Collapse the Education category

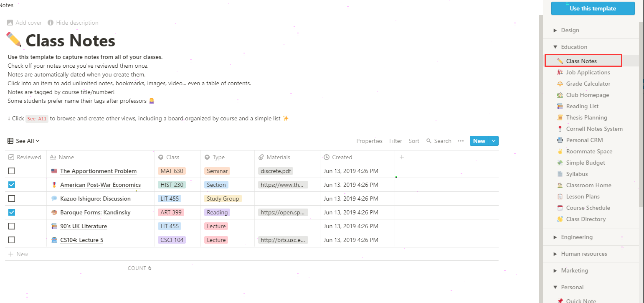tap(555, 47)
